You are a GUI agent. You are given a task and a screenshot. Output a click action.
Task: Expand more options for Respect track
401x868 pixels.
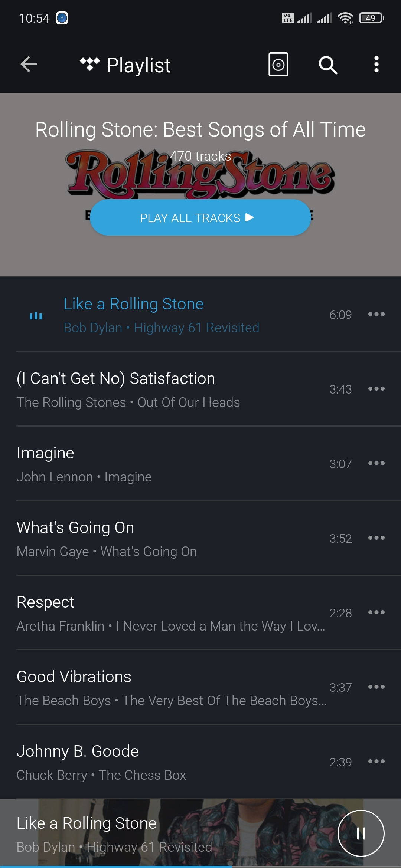(x=376, y=612)
